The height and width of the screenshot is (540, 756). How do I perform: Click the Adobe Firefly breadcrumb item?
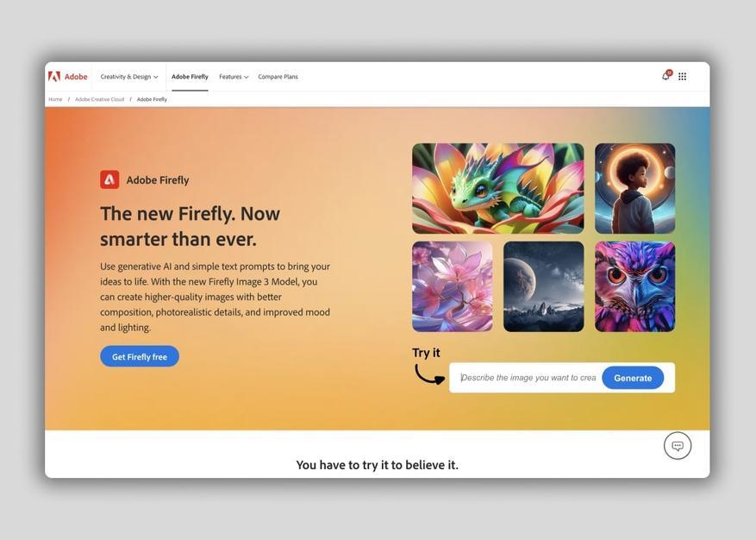pos(152,99)
